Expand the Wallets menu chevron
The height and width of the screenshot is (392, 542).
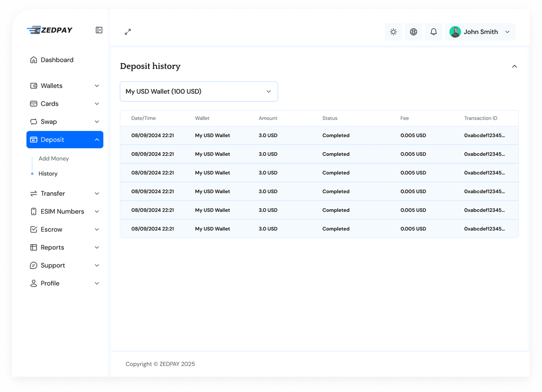(x=97, y=86)
